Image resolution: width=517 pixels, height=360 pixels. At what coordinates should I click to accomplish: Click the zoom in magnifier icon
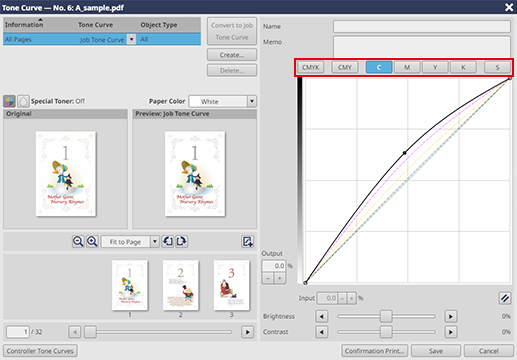92,241
